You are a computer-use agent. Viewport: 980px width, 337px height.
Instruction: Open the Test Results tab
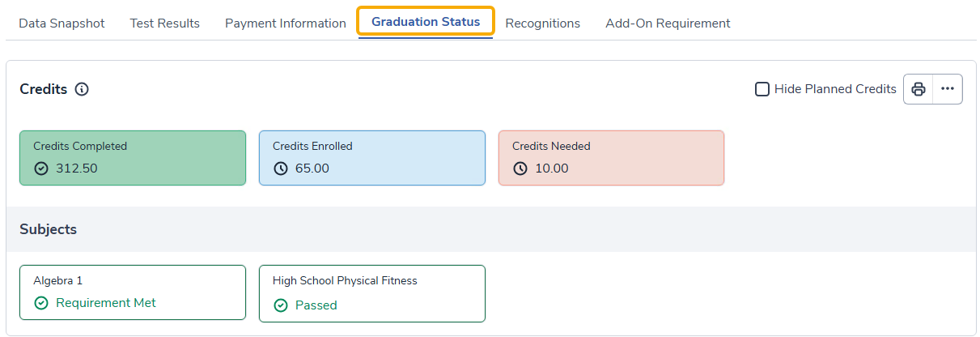pyautogui.click(x=165, y=23)
